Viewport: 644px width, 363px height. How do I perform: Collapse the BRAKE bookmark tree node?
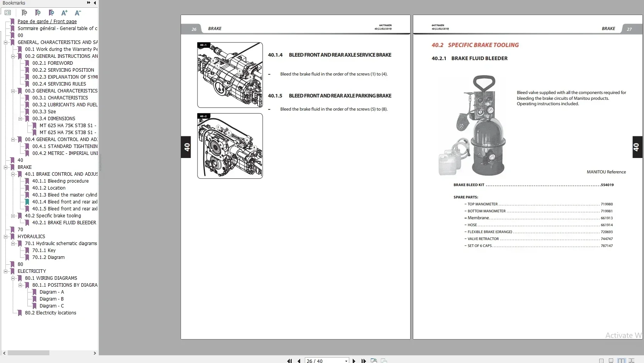pos(6,167)
